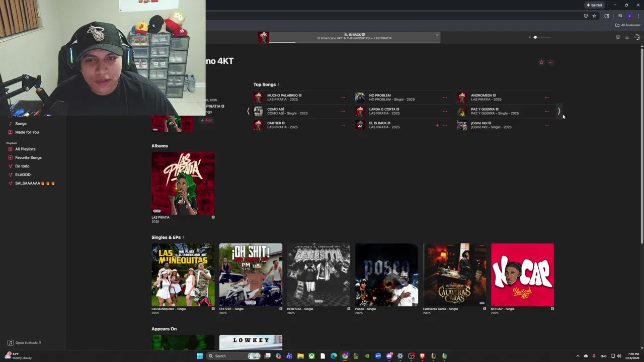
Task: Open the ELAGOD playlist
Action: [x=23, y=174]
